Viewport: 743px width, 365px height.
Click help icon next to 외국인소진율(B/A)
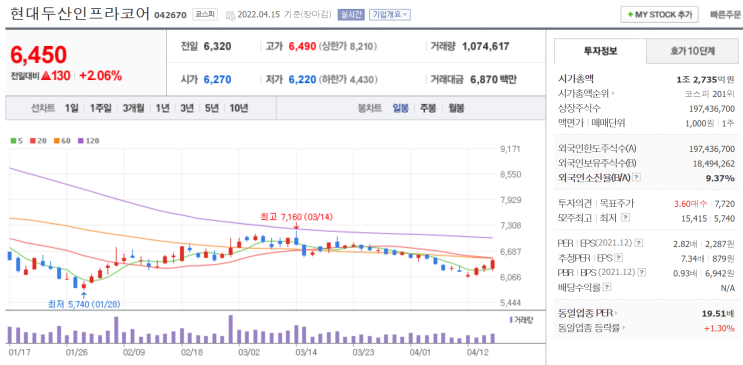[x=637, y=178]
